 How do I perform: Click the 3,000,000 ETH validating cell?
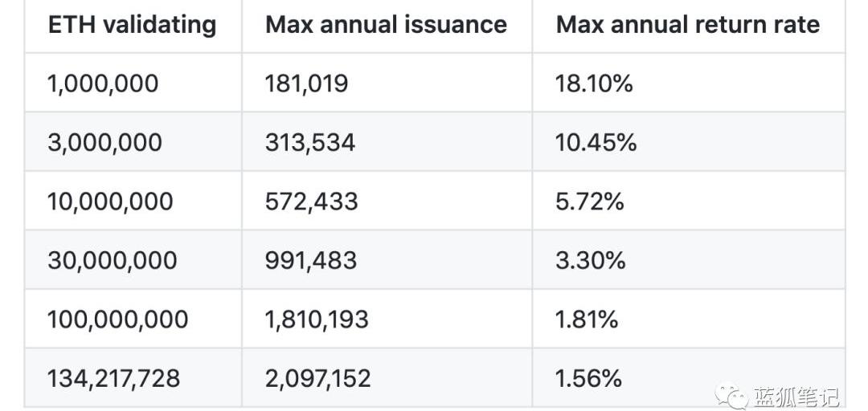[x=104, y=143]
